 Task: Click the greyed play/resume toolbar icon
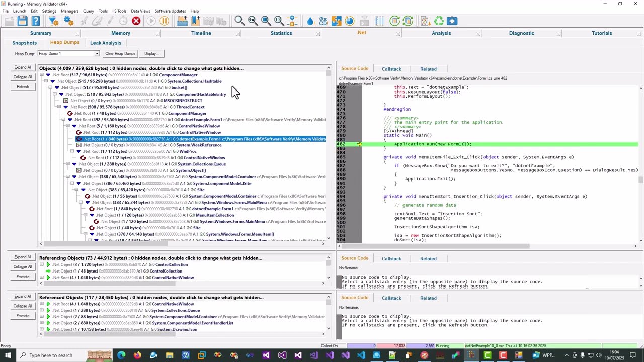(x=151, y=21)
